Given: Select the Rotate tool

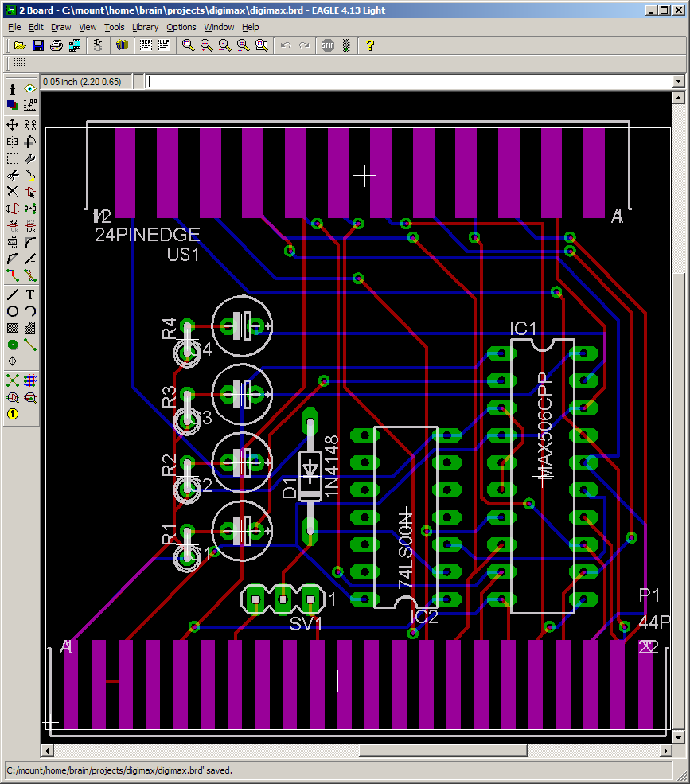Looking at the screenshot, I should click(30, 142).
